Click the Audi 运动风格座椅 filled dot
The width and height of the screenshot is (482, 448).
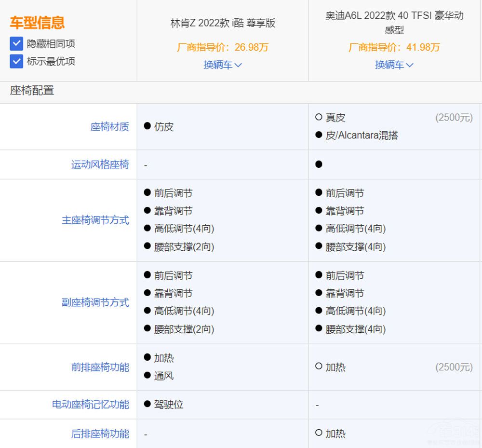click(319, 164)
